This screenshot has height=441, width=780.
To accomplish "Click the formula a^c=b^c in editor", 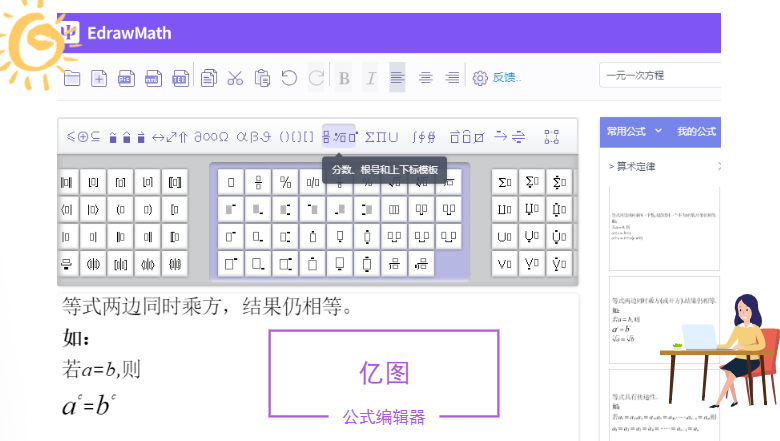I will [89, 405].
